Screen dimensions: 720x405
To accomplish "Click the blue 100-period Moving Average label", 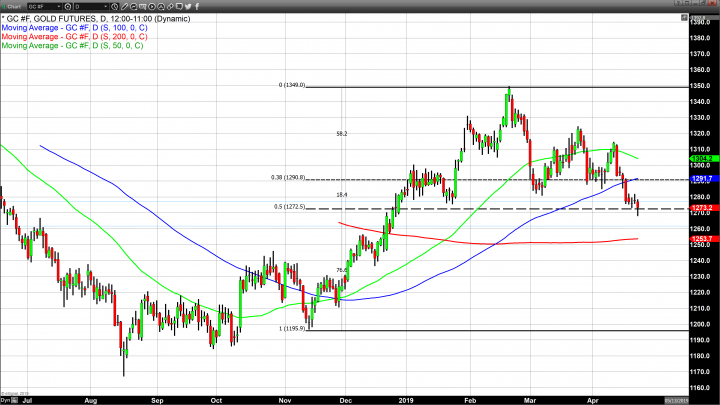I will tap(74, 29).
